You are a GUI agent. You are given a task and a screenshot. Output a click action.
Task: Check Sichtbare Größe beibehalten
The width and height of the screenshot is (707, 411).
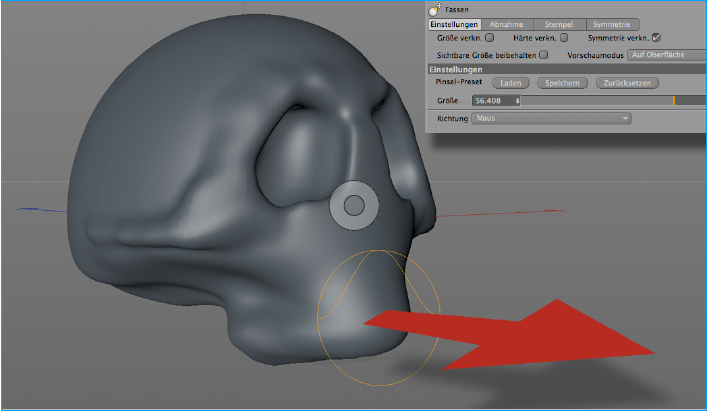tap(544, 55)
